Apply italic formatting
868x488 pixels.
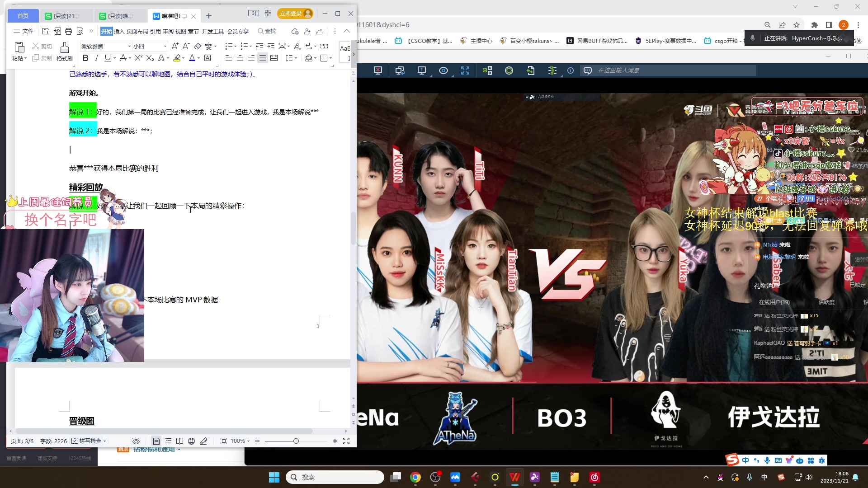coord(96,58)
